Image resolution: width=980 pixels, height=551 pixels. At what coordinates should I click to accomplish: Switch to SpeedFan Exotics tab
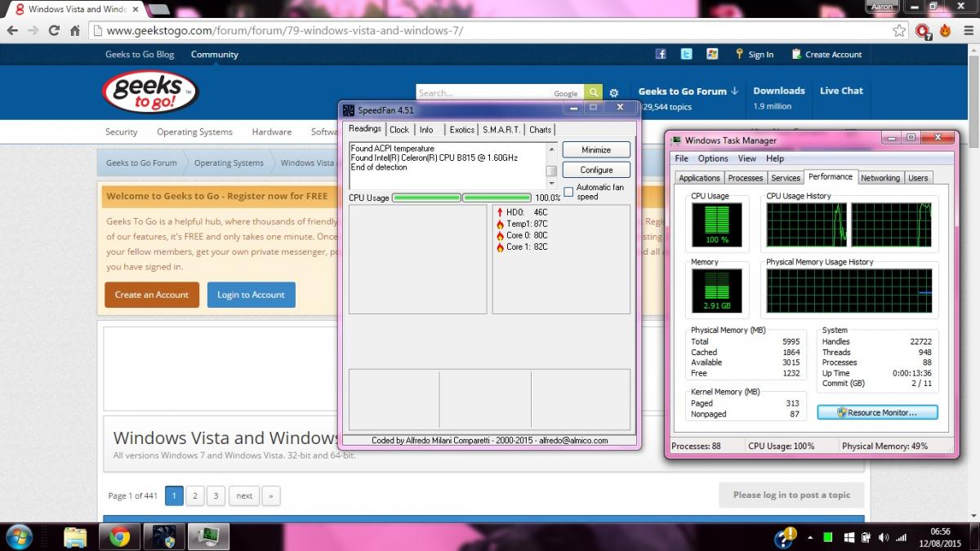tap(462, 130)
